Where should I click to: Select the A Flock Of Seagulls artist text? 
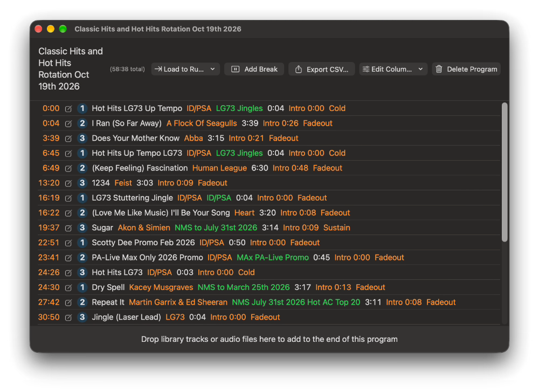pyautogui.click(x=202, y=123)
